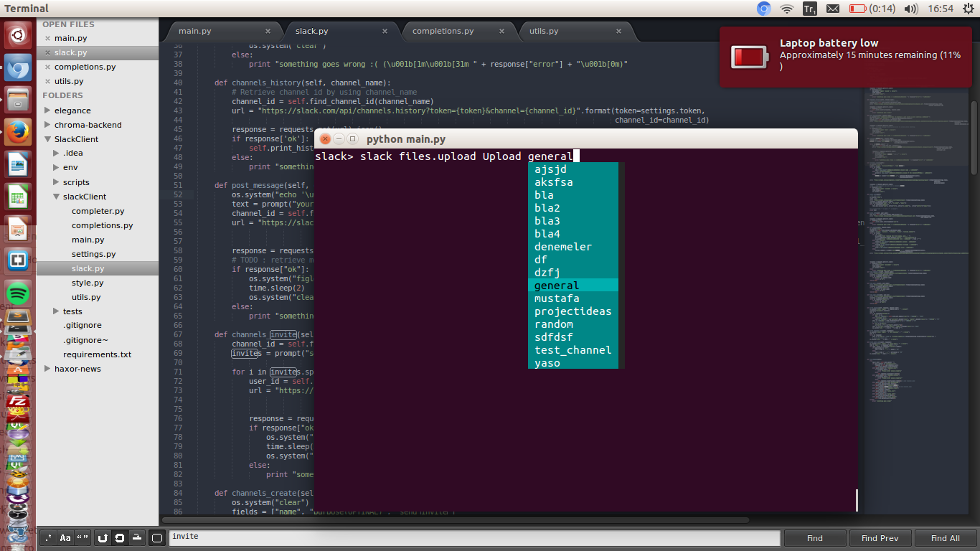Close slack.py in Open Files list

coord(47,53)
